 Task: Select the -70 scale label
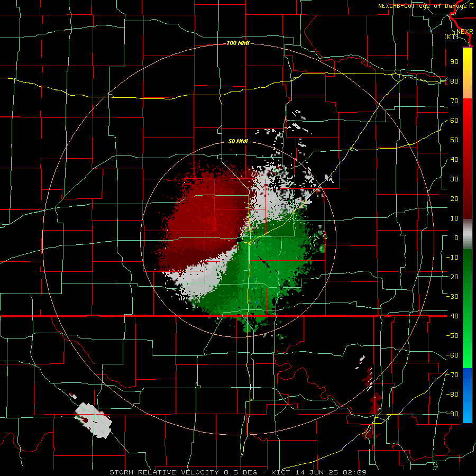[x=452, y=375]
